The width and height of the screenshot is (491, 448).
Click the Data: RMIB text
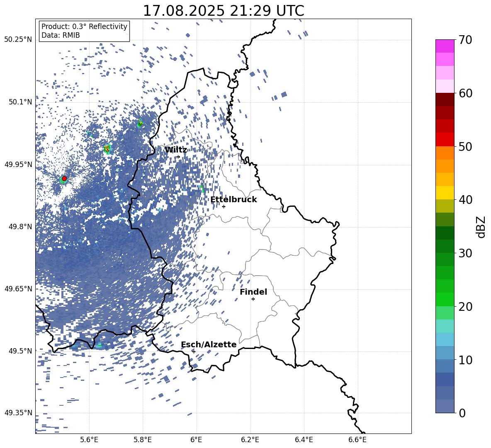click(61, 35)
